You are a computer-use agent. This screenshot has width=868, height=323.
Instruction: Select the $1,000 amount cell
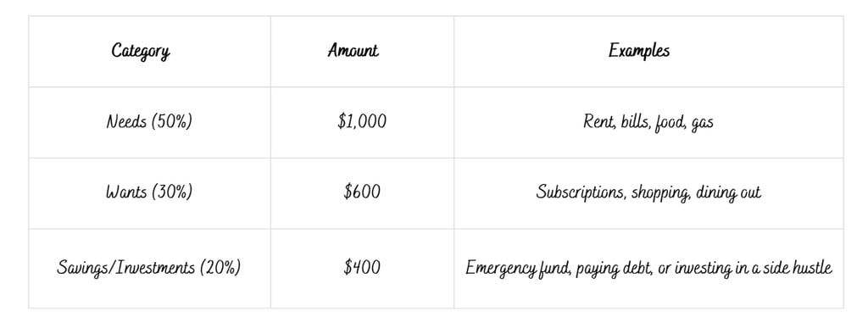tap(362, 122)
